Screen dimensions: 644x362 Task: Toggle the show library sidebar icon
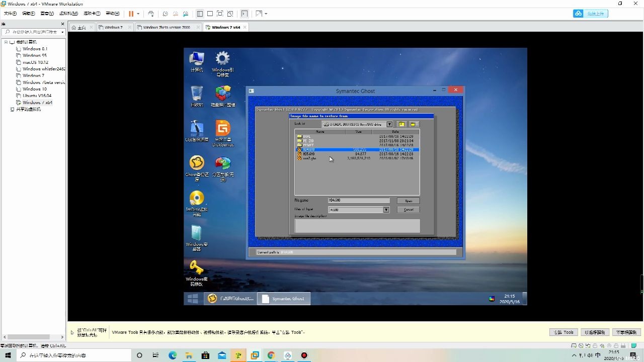click(x=200, y=14)
